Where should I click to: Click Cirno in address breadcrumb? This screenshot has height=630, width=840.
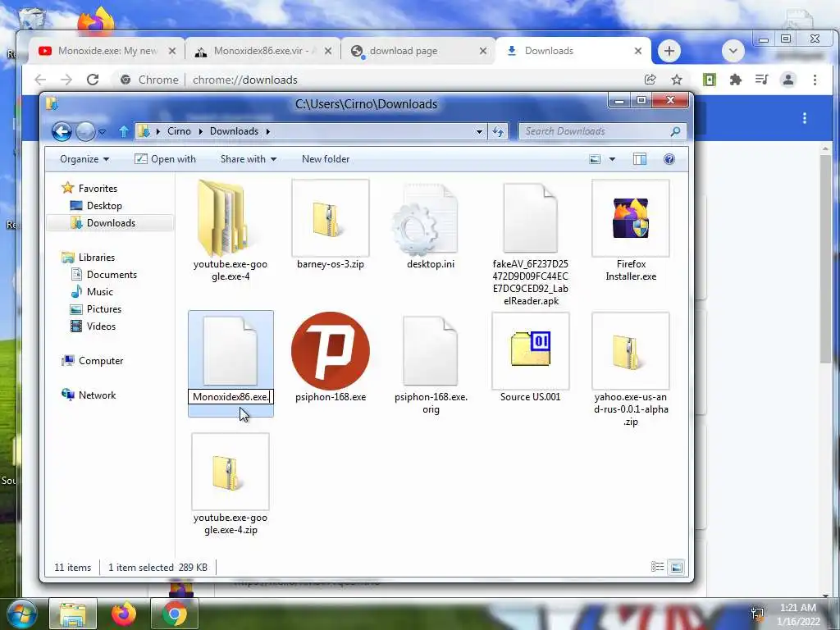(179, 131)
